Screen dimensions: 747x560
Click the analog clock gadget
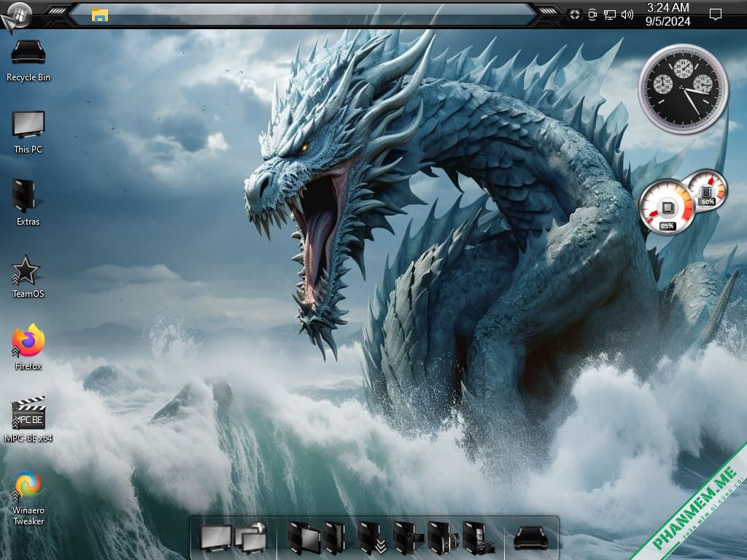683,89
